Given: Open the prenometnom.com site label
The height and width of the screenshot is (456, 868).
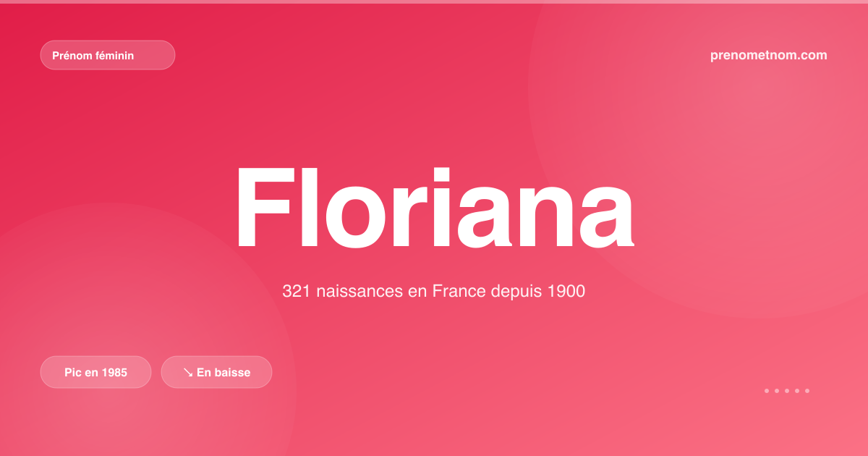Looking at the screenshot, I should point(769,55).
